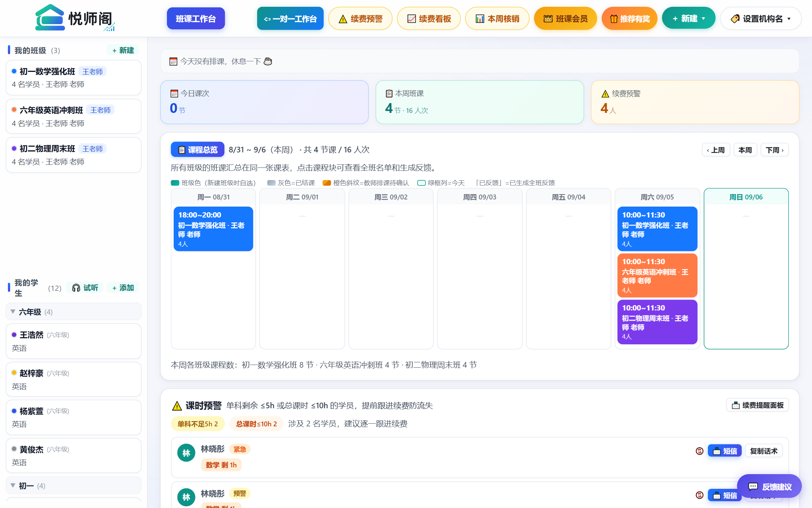
Task: Go to next week with 下周
Action: (x=774, y=150)
